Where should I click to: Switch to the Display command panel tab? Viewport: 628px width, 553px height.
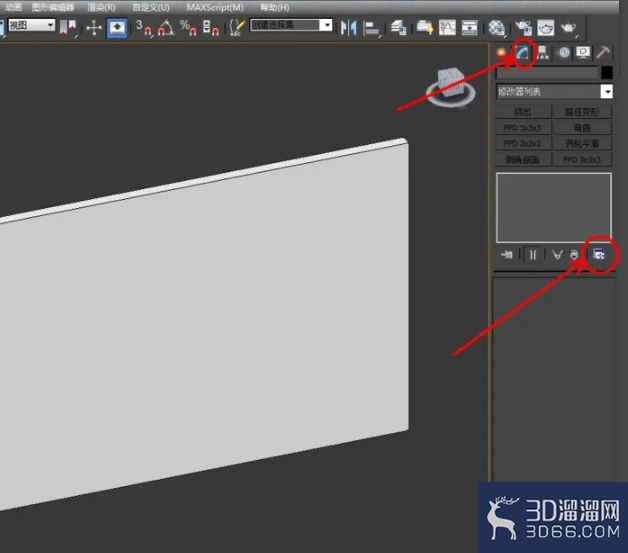583,52
